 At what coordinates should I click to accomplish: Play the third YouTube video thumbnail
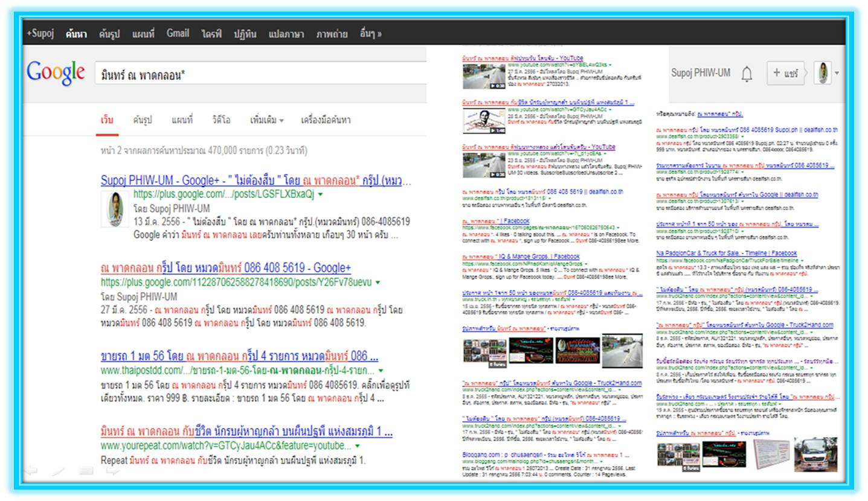pyautogui.click(x=484, y=165)
